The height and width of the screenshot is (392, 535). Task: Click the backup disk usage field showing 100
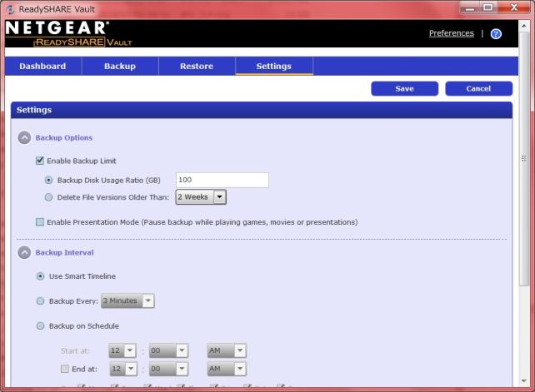click(x=222, y=180)
